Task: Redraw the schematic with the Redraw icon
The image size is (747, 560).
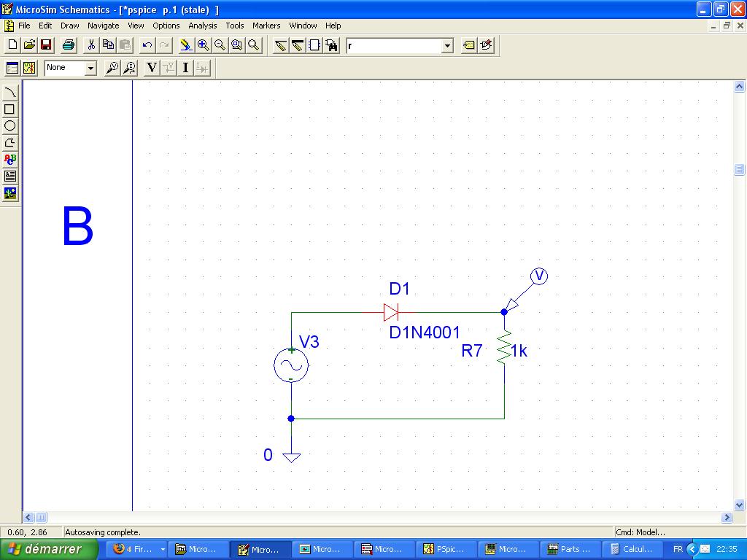Action: [x=186, y=45]
